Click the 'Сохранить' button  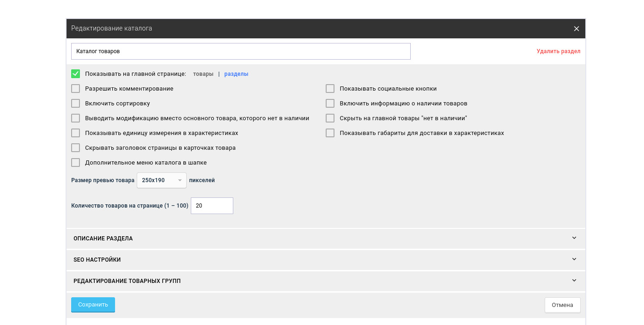tap(93, 305)
